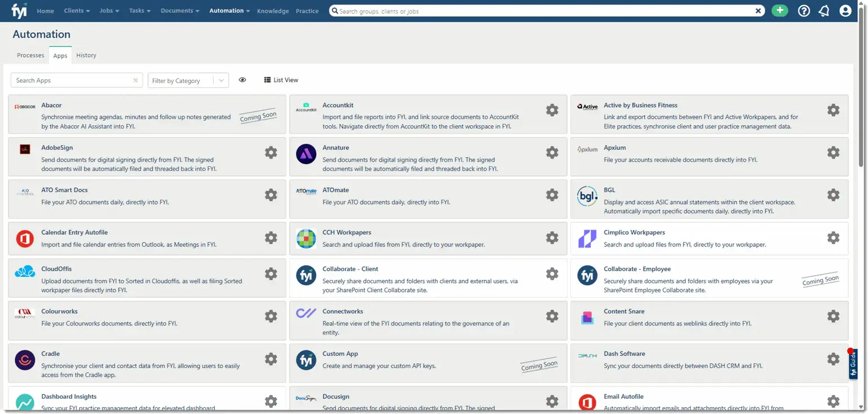Click the green plus create button
This screenshot has height=414, width=868.
click(x=780, y=10)
